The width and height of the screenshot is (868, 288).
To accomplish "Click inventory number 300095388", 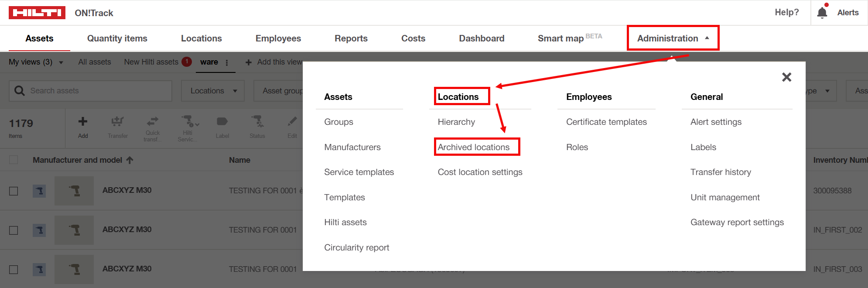I will point(832,191).
